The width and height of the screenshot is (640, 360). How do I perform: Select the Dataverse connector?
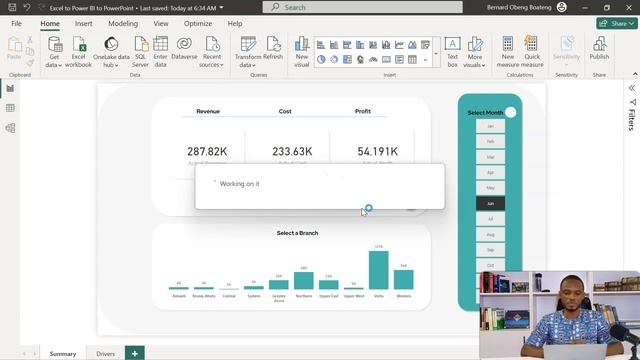(184, 48)
